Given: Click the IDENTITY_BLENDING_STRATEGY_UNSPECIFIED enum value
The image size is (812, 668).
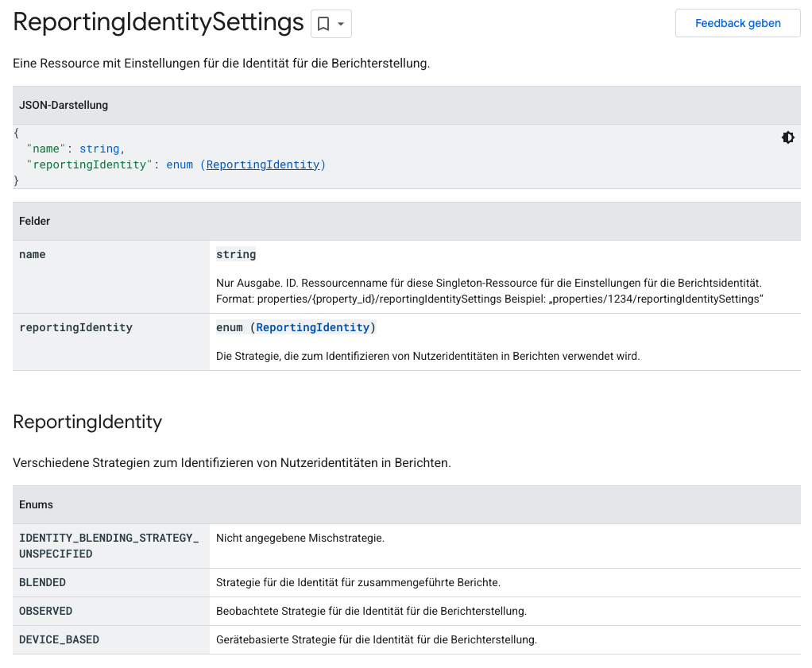Looking at the screenshot, I should click(109, 546).
